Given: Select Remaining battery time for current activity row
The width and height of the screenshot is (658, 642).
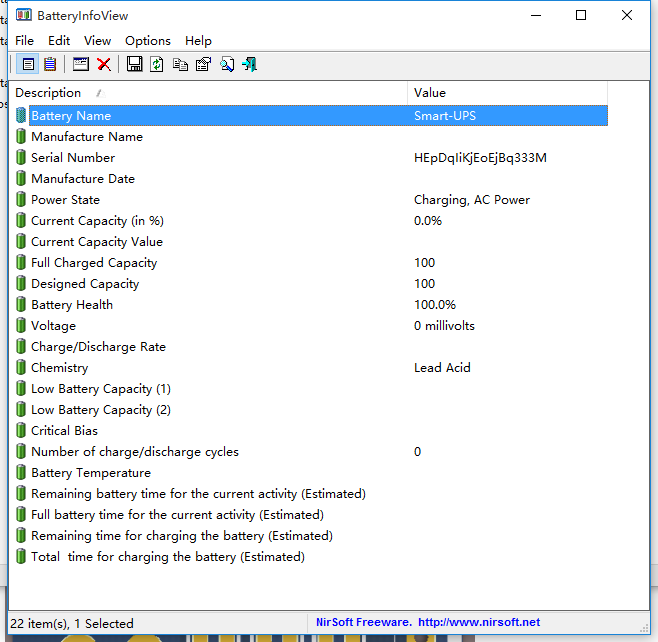Looking at the screenshot, I should (x=311, y=493).
